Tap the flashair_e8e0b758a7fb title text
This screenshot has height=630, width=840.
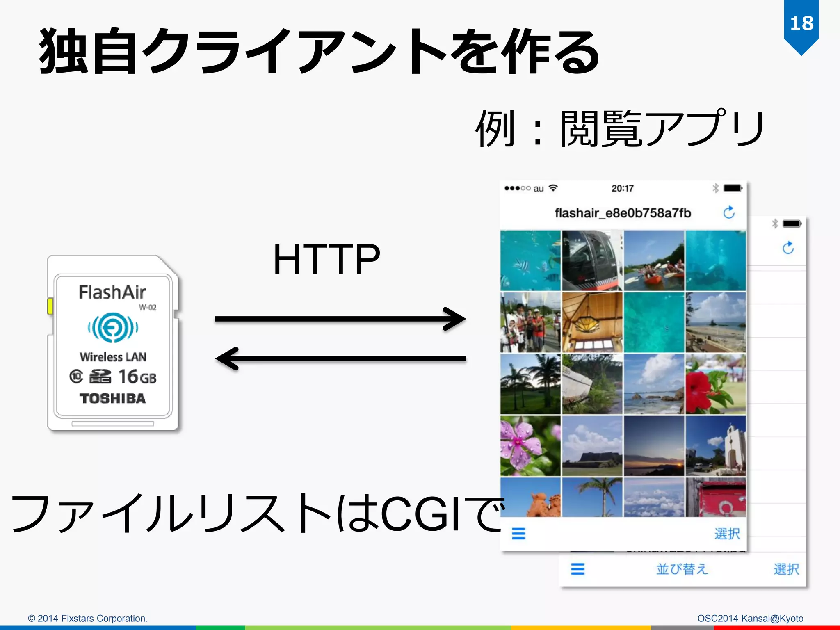tap(623, 213)
